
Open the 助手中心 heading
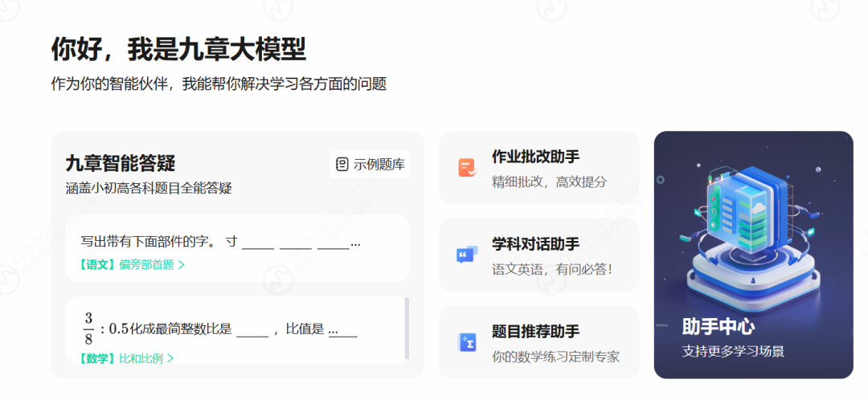point(718,327)
